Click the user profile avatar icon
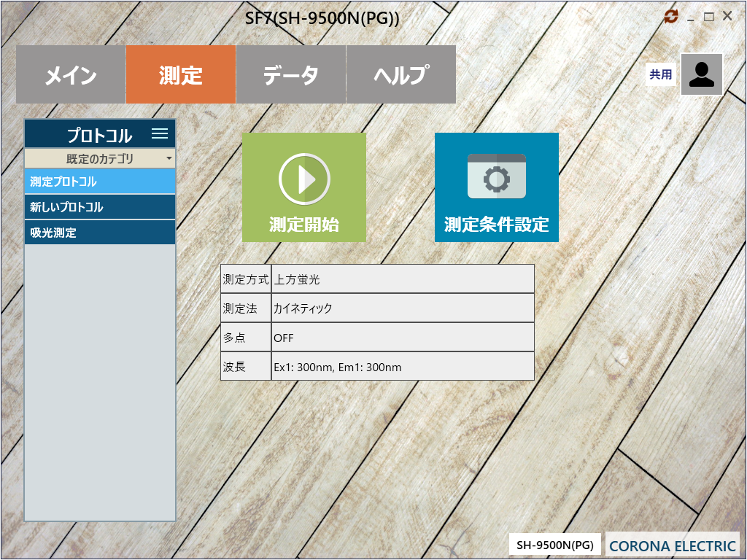 pyautogui.click(x=701, y=74)
